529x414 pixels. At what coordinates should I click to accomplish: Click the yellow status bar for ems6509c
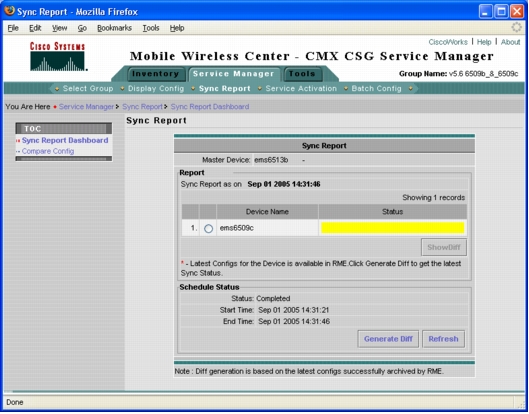pyautogui.click(x=393, y=228)
